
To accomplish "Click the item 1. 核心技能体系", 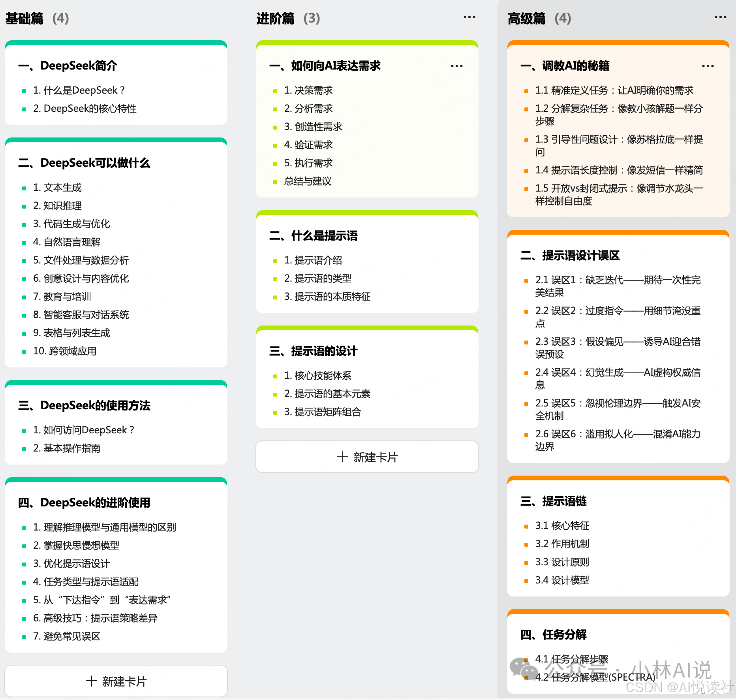I will pyautogui.click(x=318, y=376).
